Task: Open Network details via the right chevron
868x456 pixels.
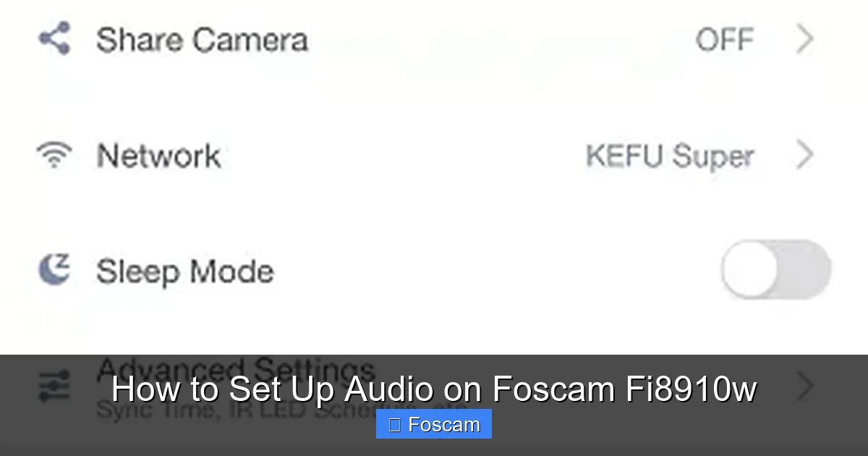Action: (x=804, y=154)
